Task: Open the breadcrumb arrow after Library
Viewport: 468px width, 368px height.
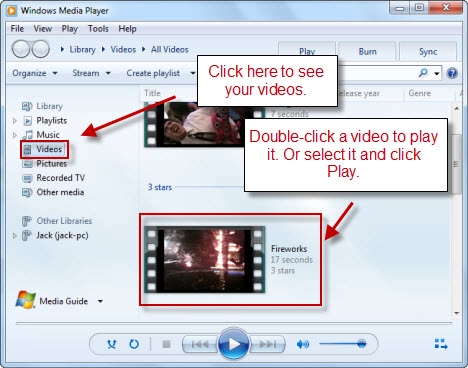Action: 103,49
